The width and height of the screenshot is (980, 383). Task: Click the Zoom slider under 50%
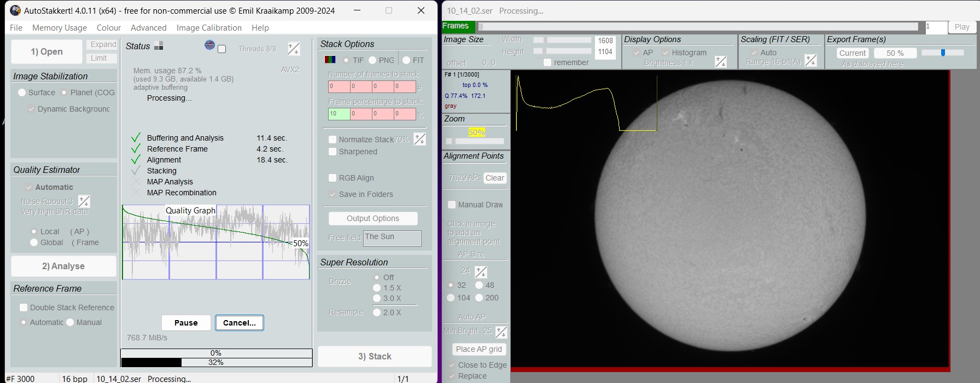[475, 141]
